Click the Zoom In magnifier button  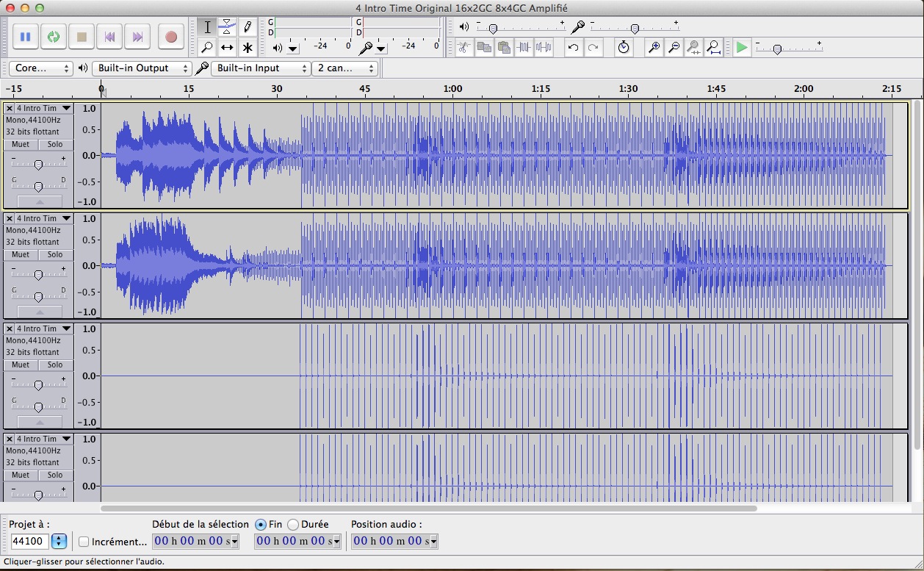(x=654, y=48)
